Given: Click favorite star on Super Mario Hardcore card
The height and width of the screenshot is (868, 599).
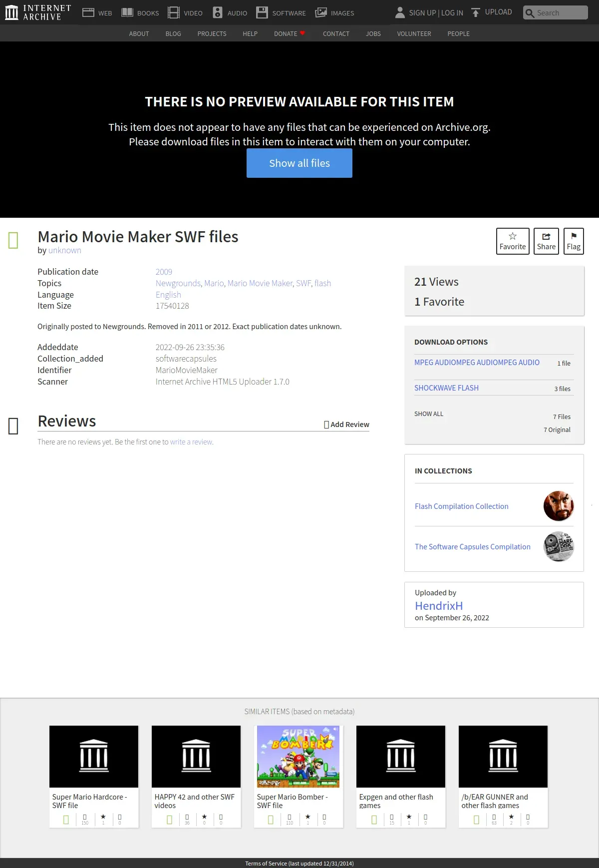Looking at the screenshot, I should (103, 817).
